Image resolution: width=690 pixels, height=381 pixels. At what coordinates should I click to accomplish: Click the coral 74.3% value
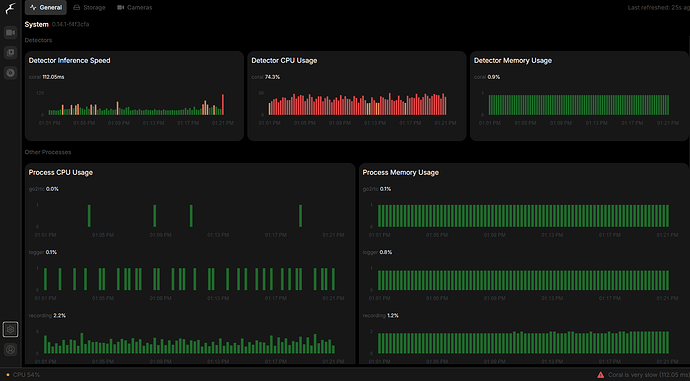click(x=272, y=77)
